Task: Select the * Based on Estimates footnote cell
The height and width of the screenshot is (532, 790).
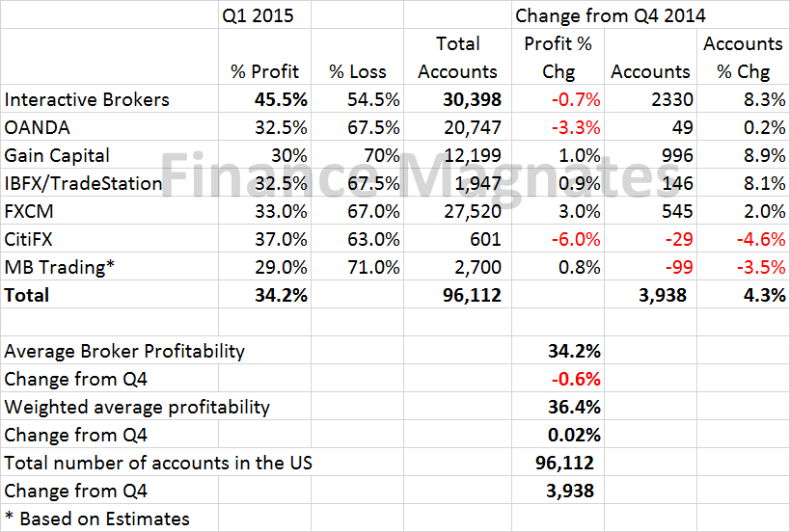Action: point(96,519)
